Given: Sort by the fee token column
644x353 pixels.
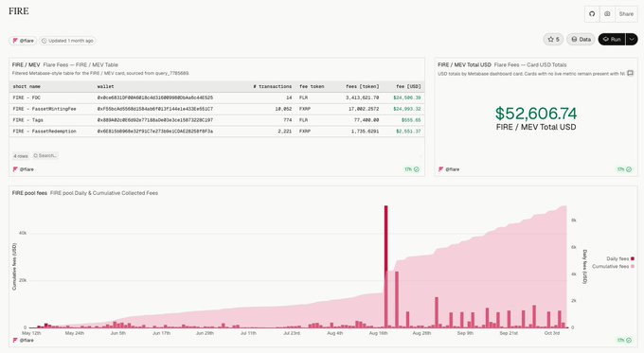Looking at the screenshot, I should click(312, 87).
